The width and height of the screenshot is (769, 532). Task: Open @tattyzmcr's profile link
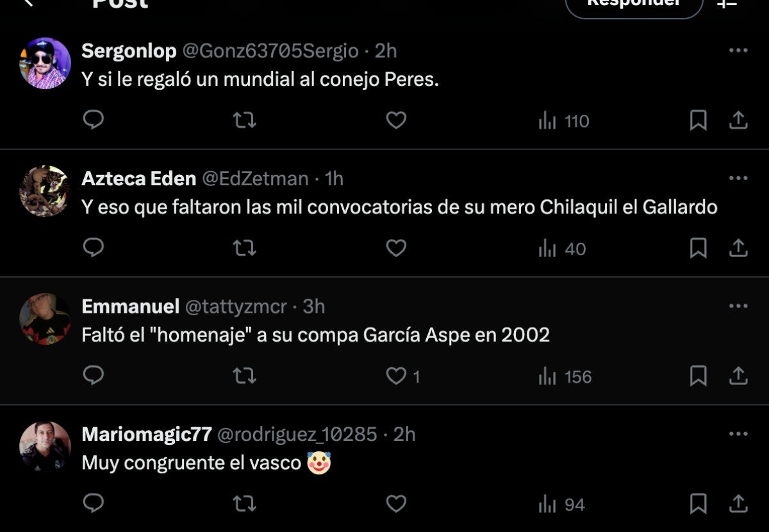coord(236,307)
